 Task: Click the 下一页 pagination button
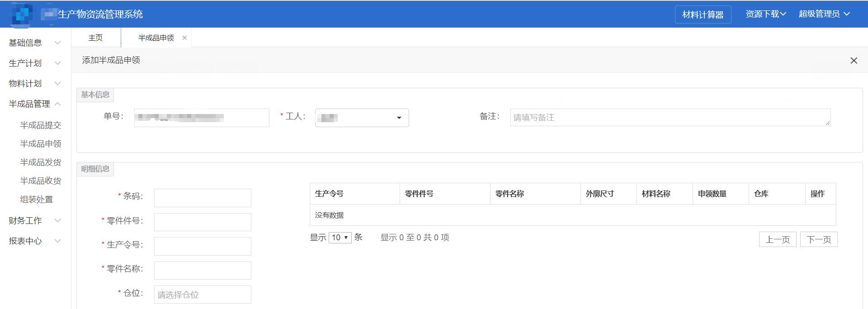[x=818, y=239]
